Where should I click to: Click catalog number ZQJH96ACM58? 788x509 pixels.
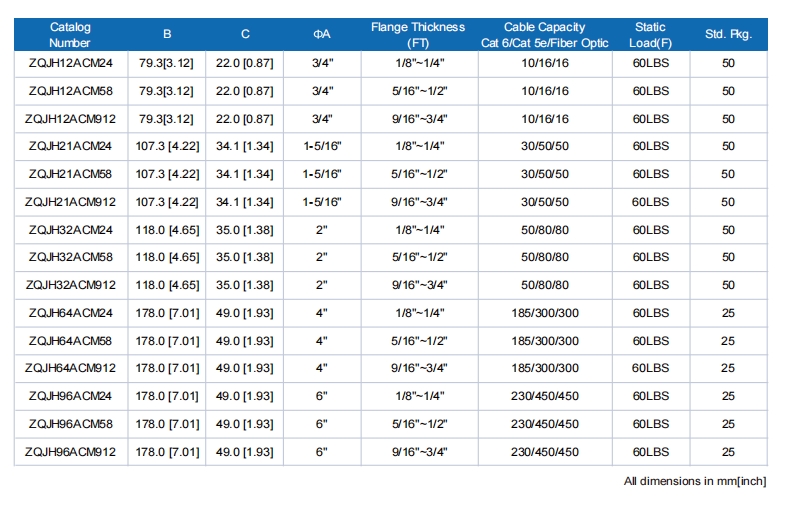click(70, 424)
